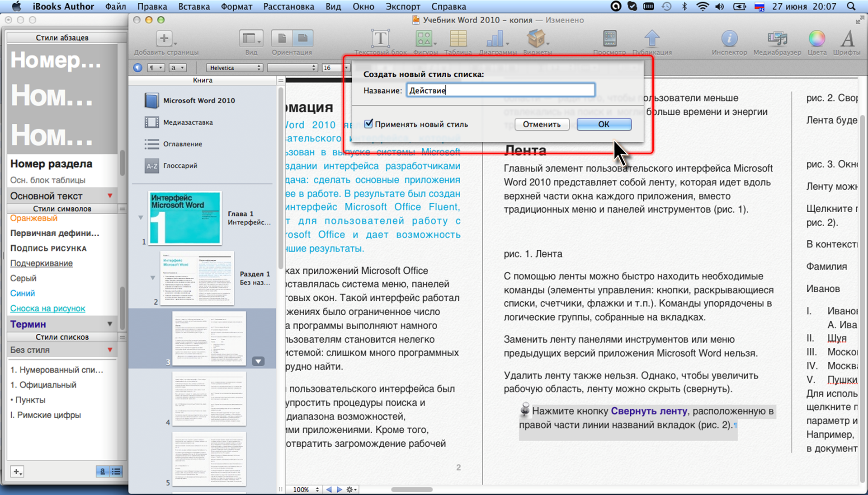The width and height of the screenshot is (868, 495).
Task: Click the Wi-Fi icon in menu bar
Action: [702, 6]
